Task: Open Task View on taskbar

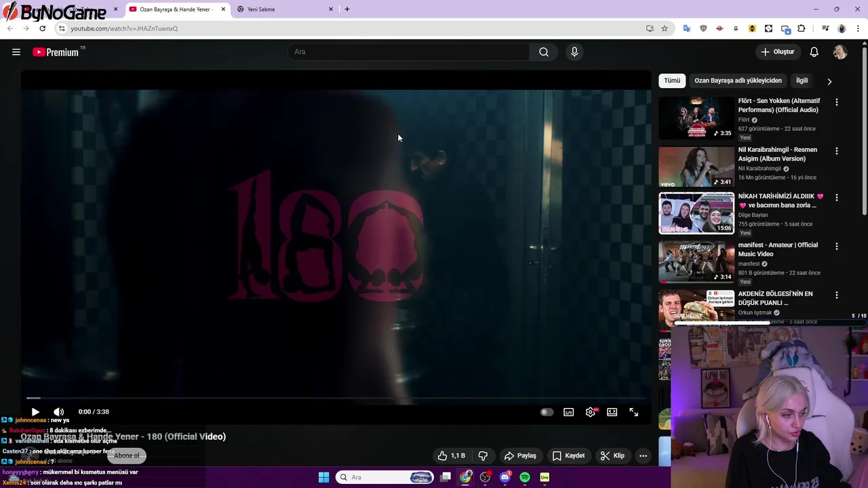Action: coord(446,478)
